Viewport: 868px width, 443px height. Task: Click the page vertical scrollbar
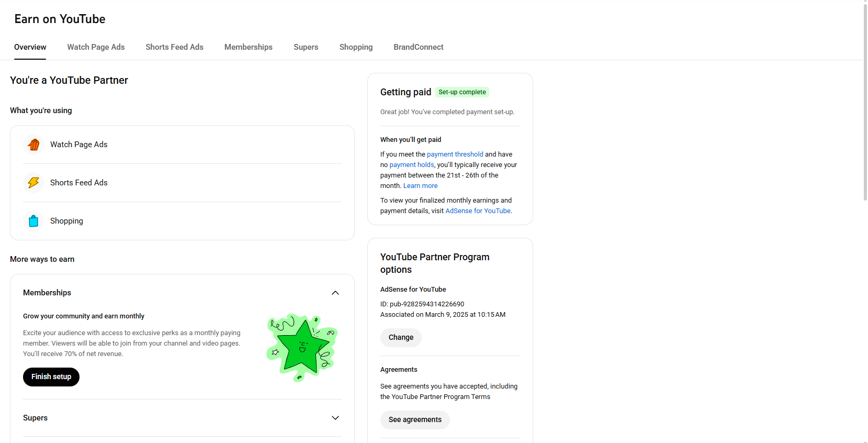865,105
